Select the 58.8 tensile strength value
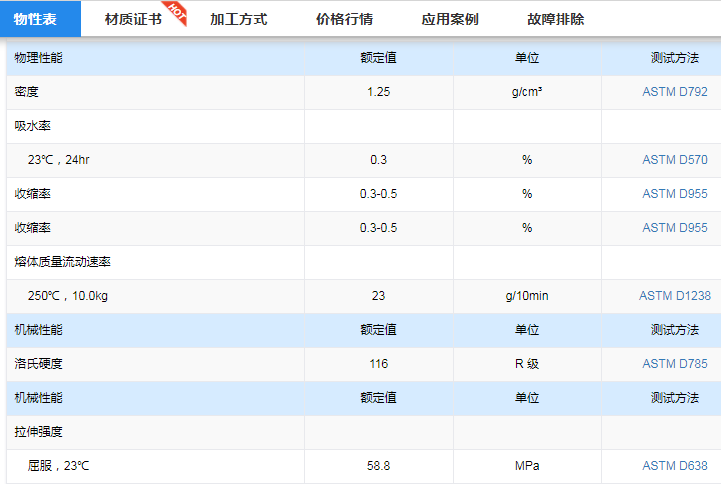The height and width of the screenshot is (484, 721). pos(378,466)
